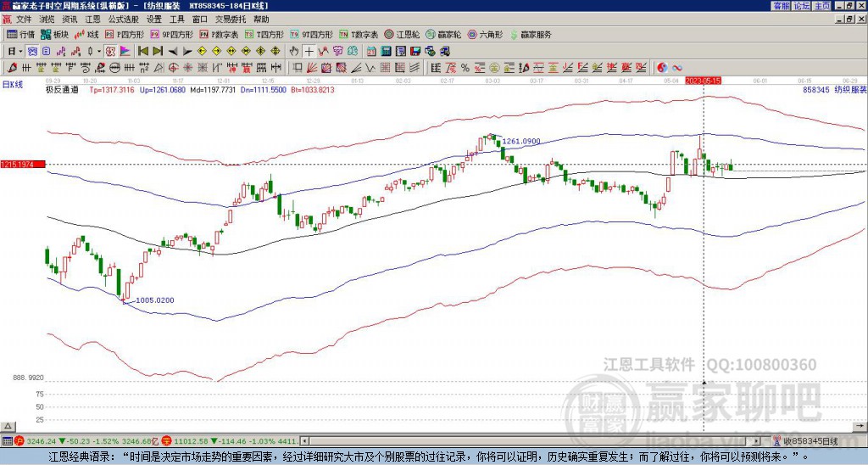Toggle the 权 rights-adjustment button
This screenshot has height=465, width=868.
(x=109, y=51)
